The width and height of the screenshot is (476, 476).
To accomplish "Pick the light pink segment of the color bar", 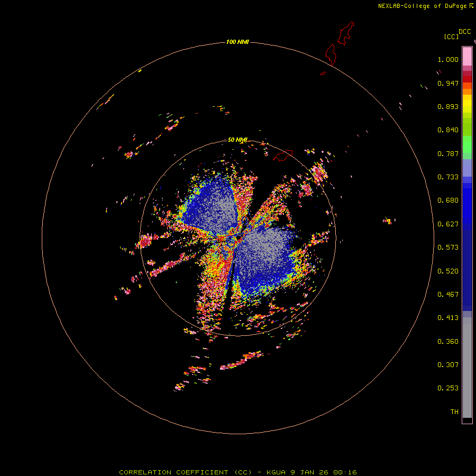I will [467, 57].
